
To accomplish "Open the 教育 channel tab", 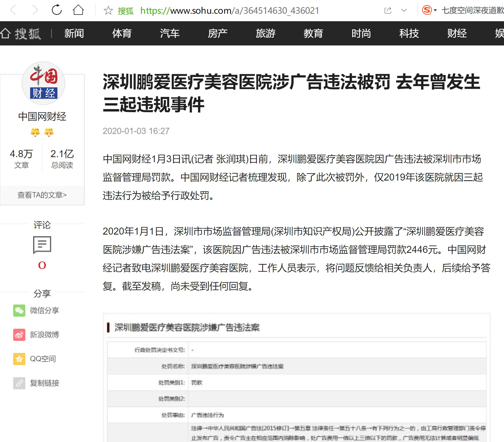I will tap(313, 33).
